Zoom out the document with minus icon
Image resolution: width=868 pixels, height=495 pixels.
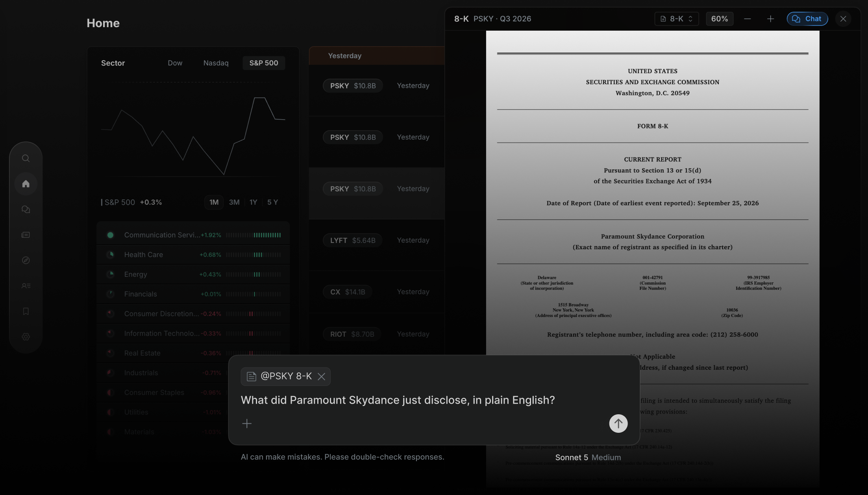click(x=747, y=19)
